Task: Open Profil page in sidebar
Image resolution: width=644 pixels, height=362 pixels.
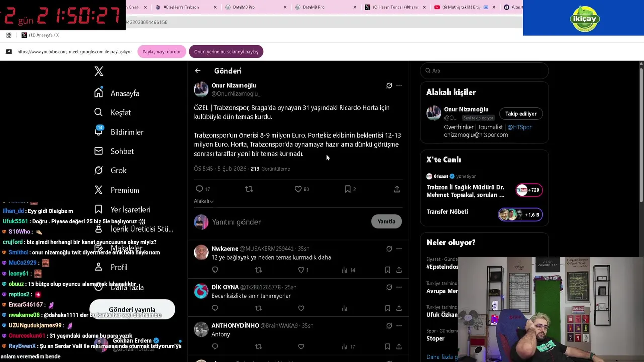Action: pos(111,267)
